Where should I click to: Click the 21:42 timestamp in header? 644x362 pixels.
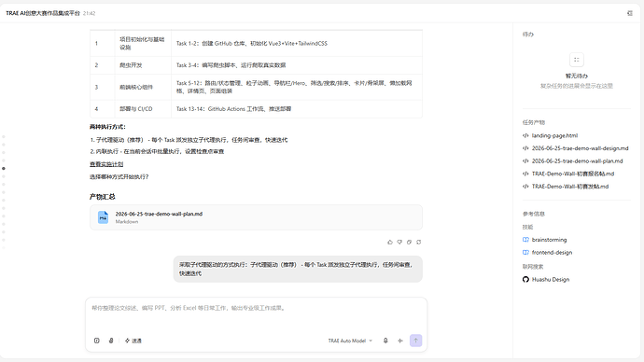pos(89,13)
